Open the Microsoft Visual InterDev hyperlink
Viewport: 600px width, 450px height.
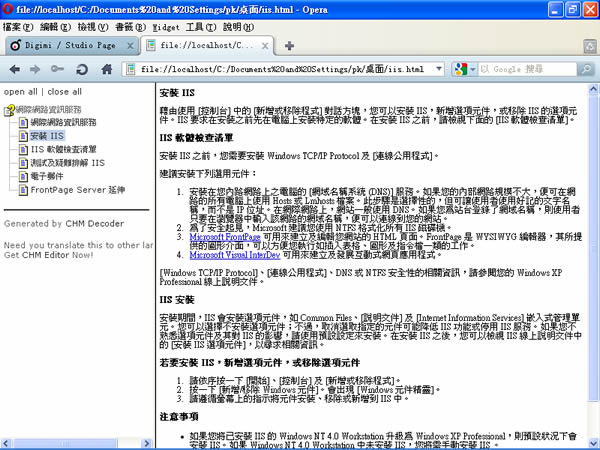[235, 255]
